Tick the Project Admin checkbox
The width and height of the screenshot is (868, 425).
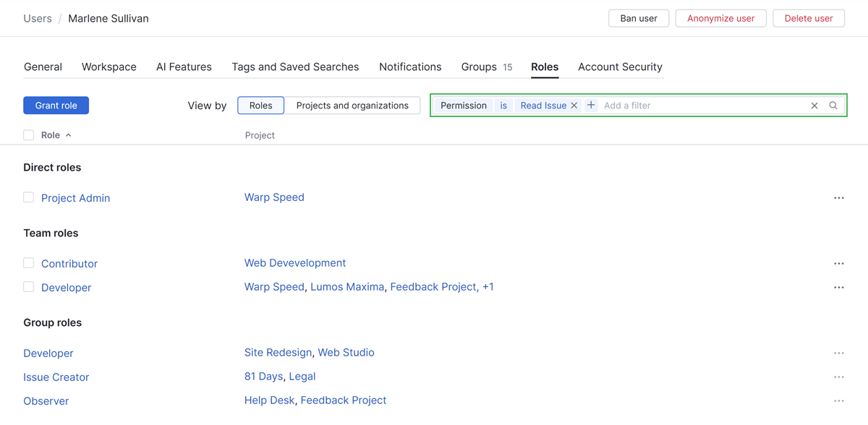click(29, 197)
